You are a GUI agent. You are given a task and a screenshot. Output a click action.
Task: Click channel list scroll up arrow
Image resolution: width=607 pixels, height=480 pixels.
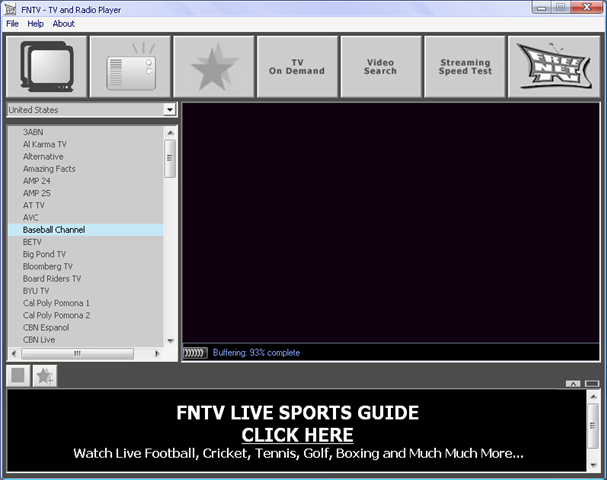[x=170, y=133]
